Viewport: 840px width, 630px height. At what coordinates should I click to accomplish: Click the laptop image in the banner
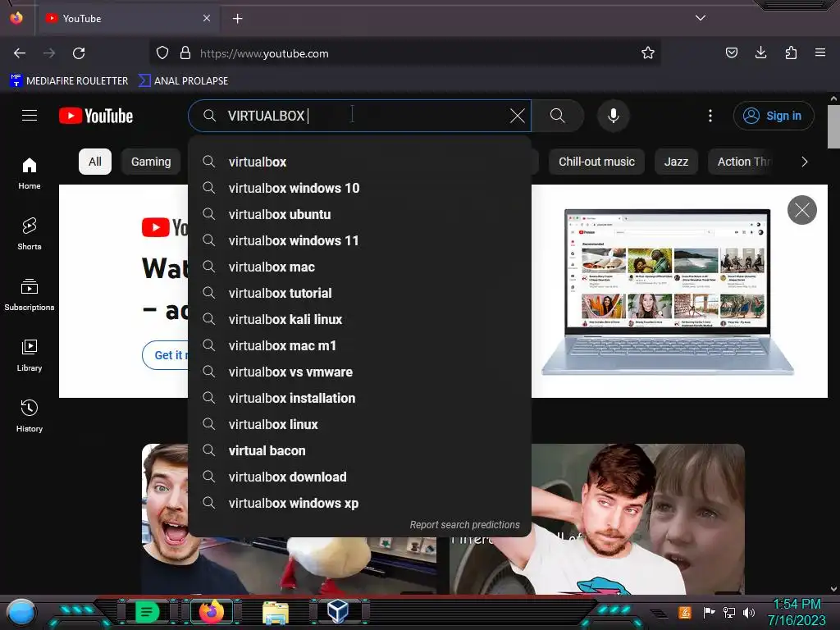667,292
